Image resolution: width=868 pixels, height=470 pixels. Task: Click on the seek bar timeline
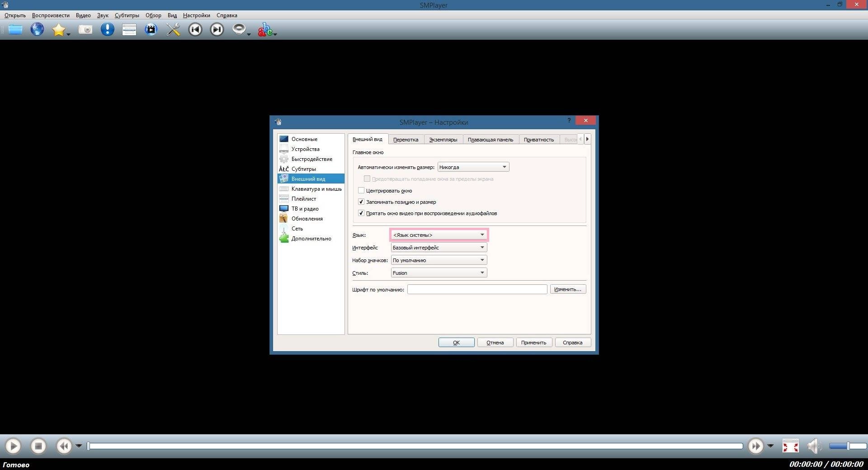click(x=415, y=446)
